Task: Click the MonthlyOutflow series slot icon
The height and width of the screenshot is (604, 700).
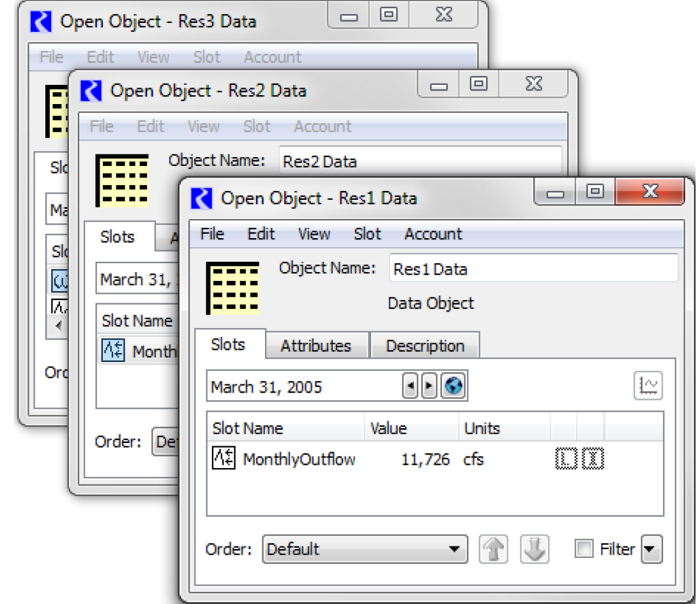Action: click(224, 459)
